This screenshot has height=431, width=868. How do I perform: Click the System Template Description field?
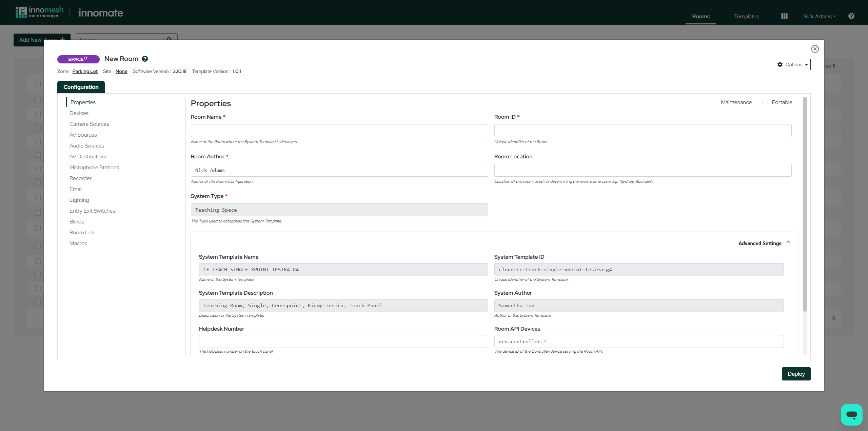(343, 306)
